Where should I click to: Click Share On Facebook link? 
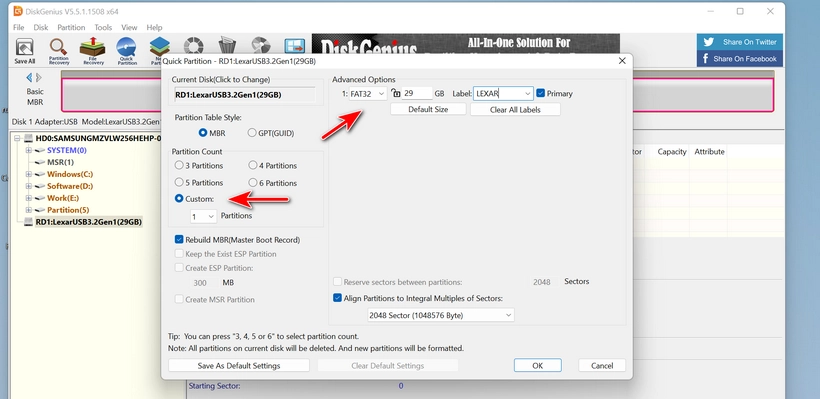pos(739,59)
